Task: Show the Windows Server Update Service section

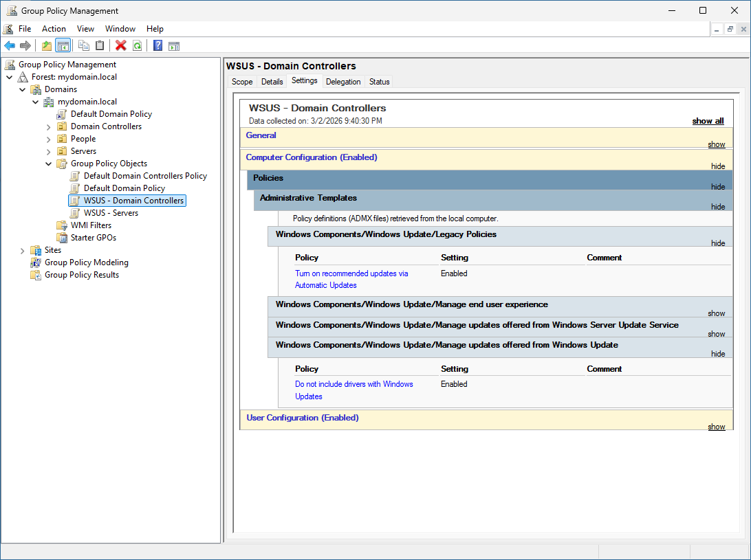Action: [717, 334]
